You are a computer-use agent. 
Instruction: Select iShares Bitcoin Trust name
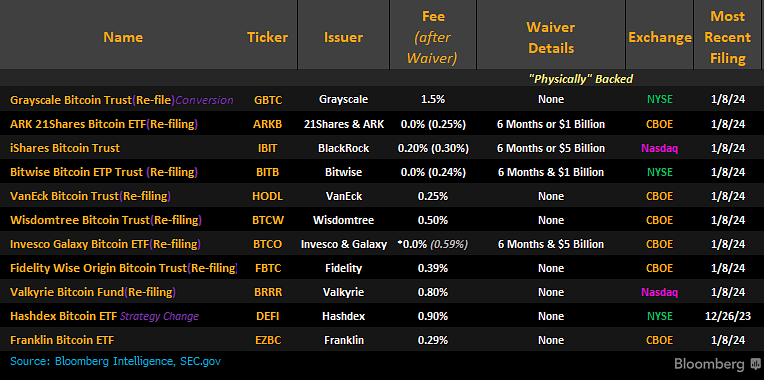[x=65, y=148]
